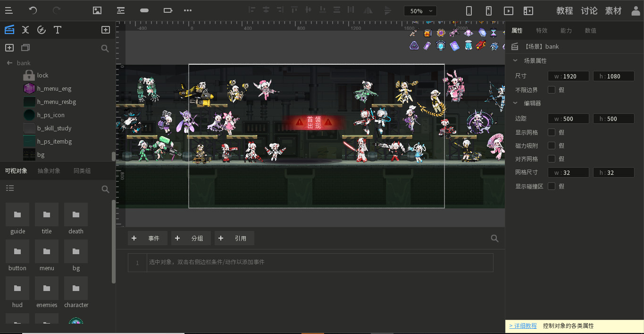The height and width of the screenshot is (334, 644).
Task: Open the main hamburger menu
Action: [8, 10]
